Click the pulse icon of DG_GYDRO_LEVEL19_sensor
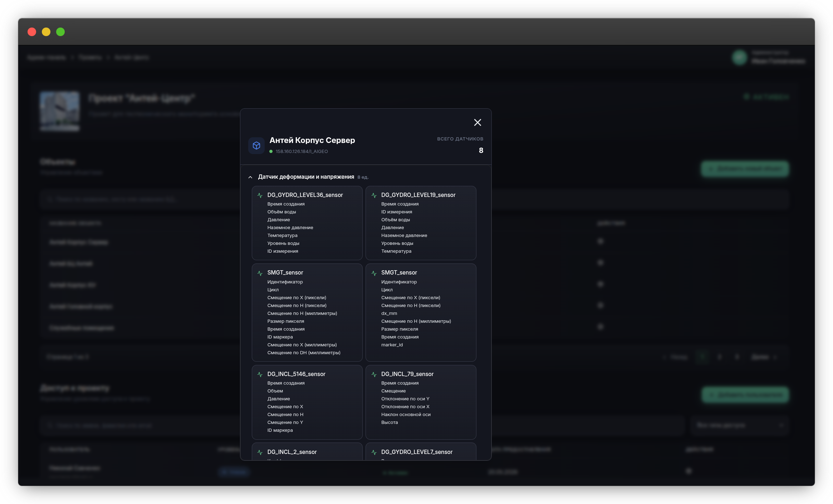 (x=374, y=195)
